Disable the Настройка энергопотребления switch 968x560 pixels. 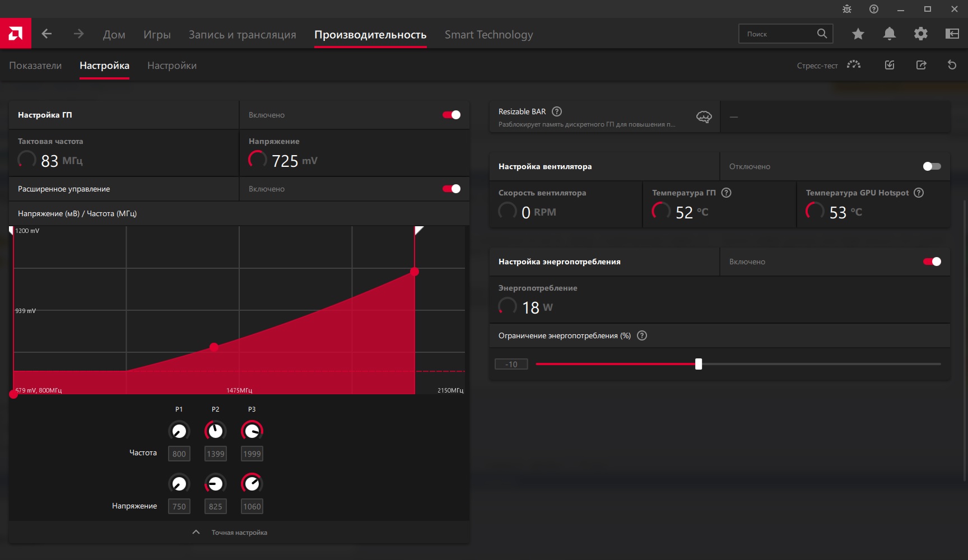point(932,262)
